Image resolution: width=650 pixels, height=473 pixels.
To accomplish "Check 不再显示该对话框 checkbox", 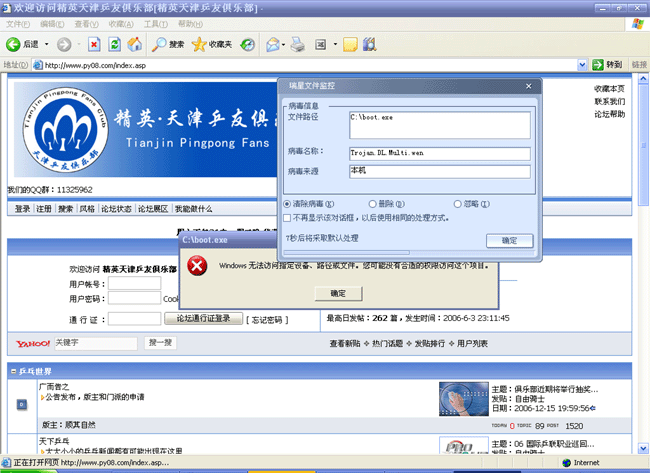I will 287,218.
